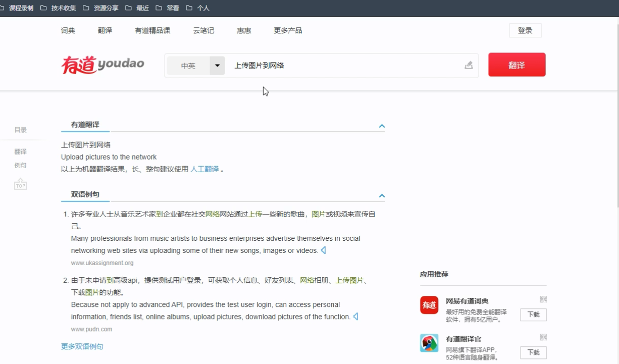Click the Youdao 有道 logo

click(102, 64)
